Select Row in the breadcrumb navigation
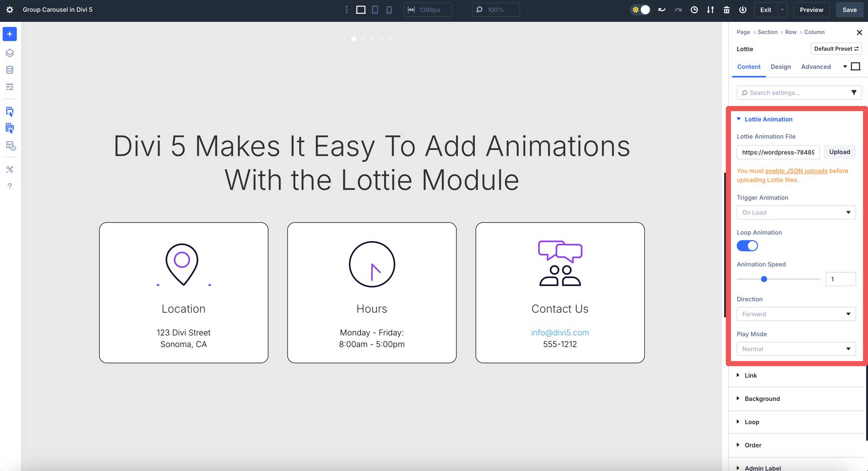Viewport: 868px width, 471px height. (x=790, y=32)
